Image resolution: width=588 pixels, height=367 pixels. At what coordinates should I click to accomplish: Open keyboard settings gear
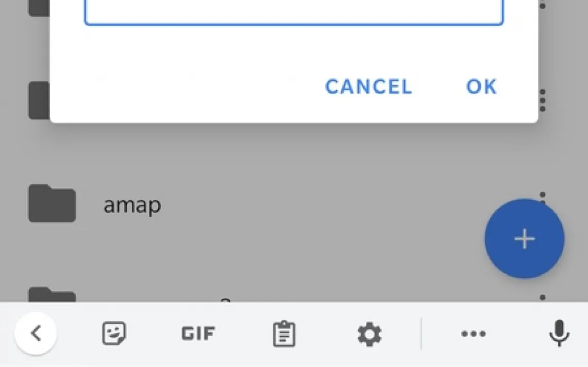tap(369, 334)
